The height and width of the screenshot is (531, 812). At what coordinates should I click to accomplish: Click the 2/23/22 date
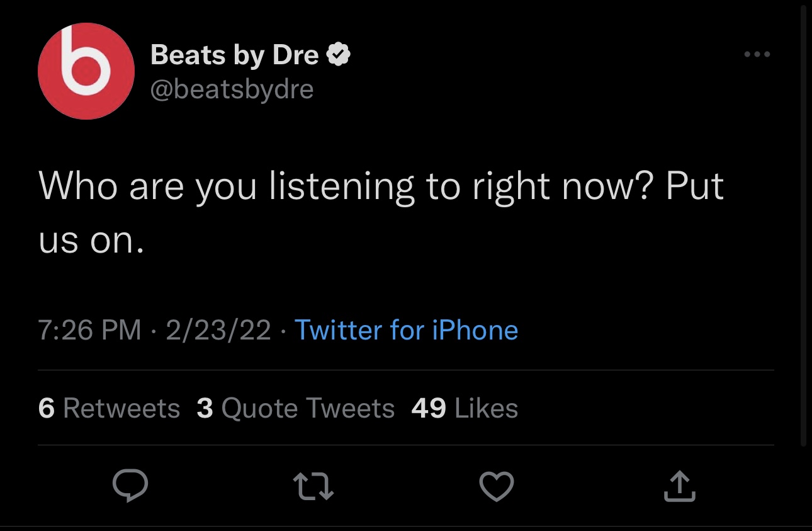tap(218, 330)
